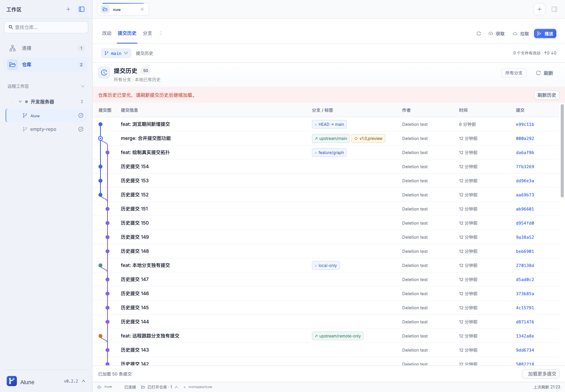Click the feature/graph branch tag
Screen dimensions: 565x392
click(329, 152)
